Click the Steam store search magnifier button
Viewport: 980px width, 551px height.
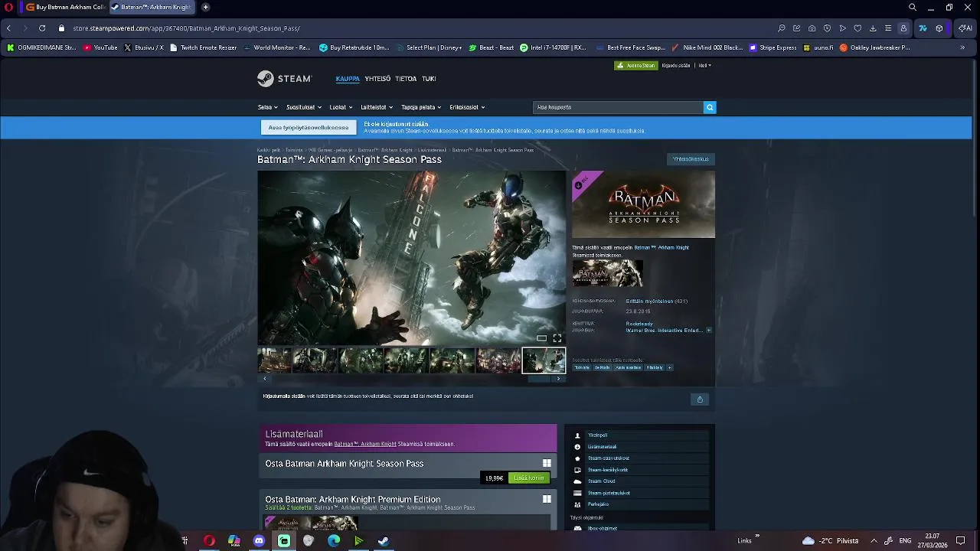pyautogui.click(x=710, y=107)
